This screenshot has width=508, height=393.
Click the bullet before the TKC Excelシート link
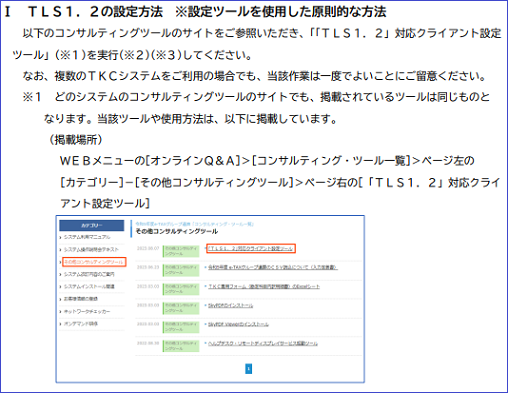(205, 286)
